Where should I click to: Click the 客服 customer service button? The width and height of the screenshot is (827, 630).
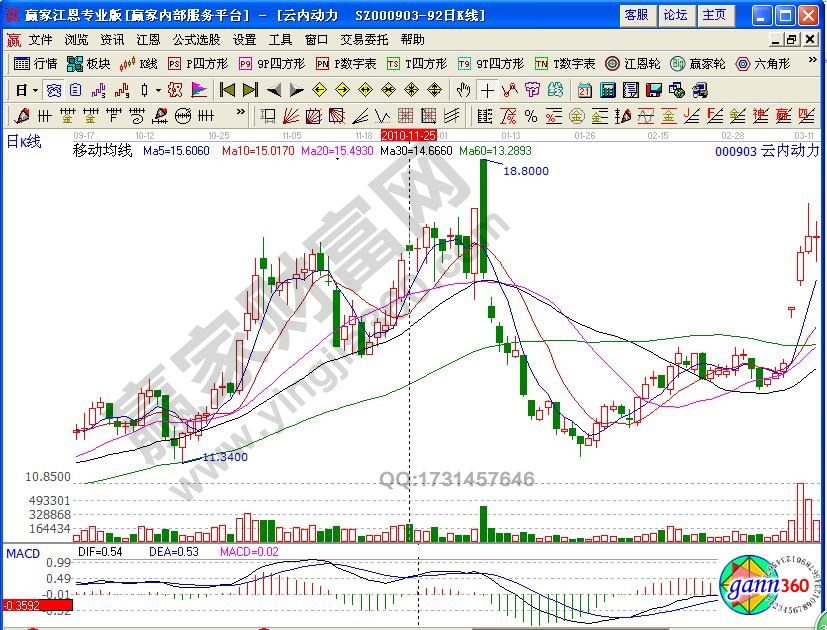[x=636, y=15]
